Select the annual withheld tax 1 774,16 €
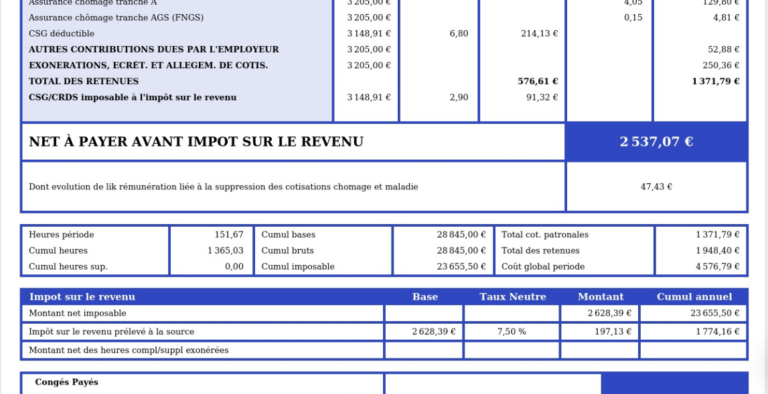This screenshot has height=394, width=768. 718,332
